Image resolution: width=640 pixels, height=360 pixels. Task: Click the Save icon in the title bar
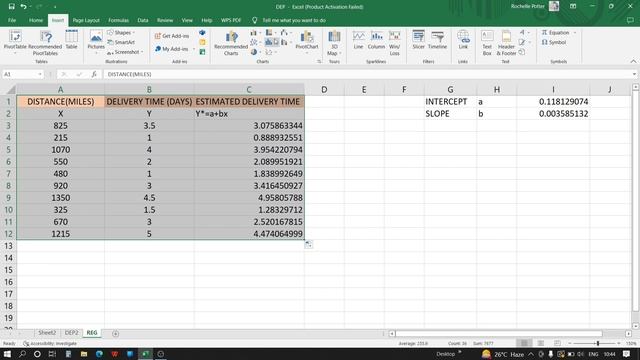[x=11, y=7]
